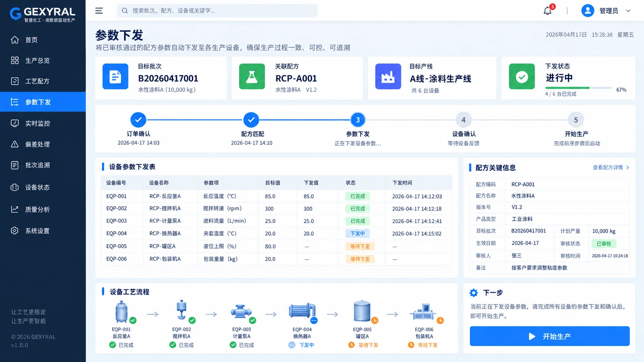Click step 5 开始生产 circle
The height and width of the screenshot is (362, 644).
(x=576, y=120)
